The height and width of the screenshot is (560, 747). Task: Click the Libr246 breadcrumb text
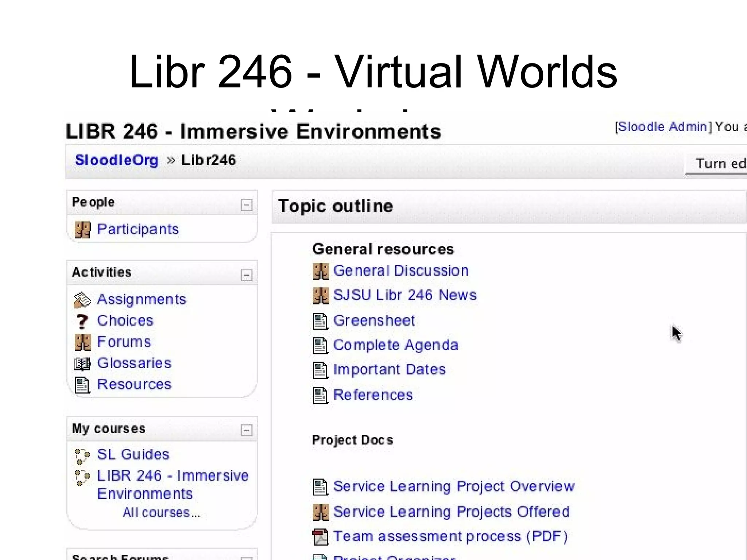209,160
